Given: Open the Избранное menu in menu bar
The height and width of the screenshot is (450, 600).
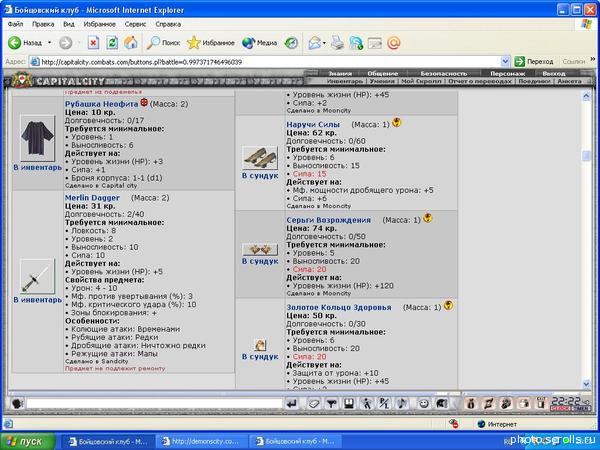Looking at the screenshot, I should click(x=99, y=24).
